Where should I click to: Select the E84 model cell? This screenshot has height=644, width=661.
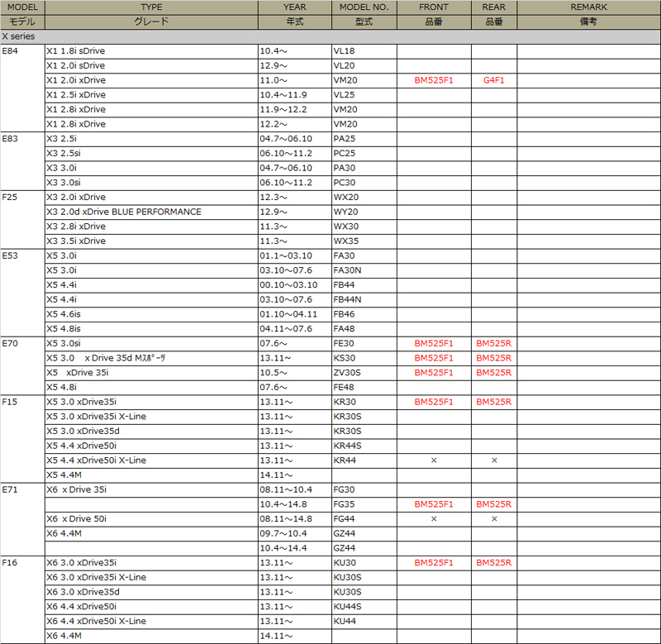(x=22, y=88)
